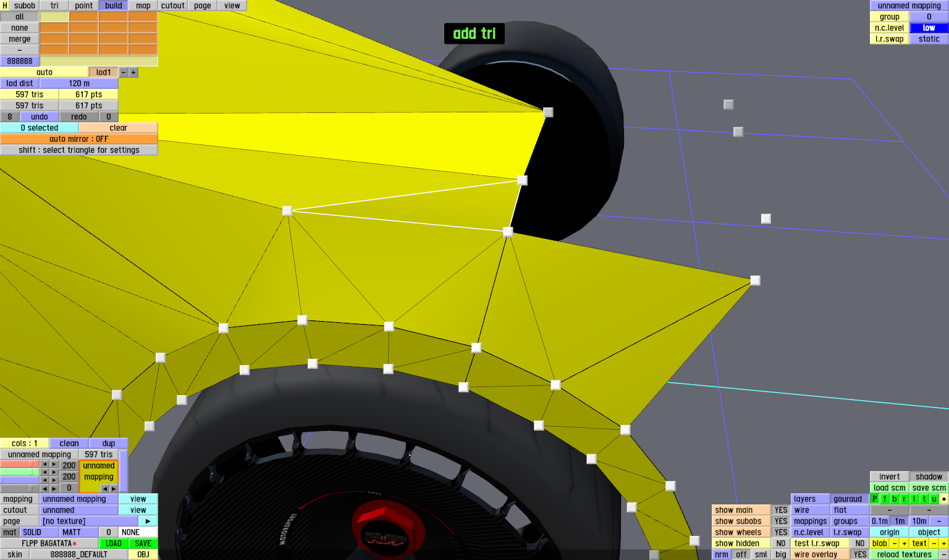This screenshot has width=949, height=560.
Task: Click the minus button beside reload textures
Action: click(944, 554)
